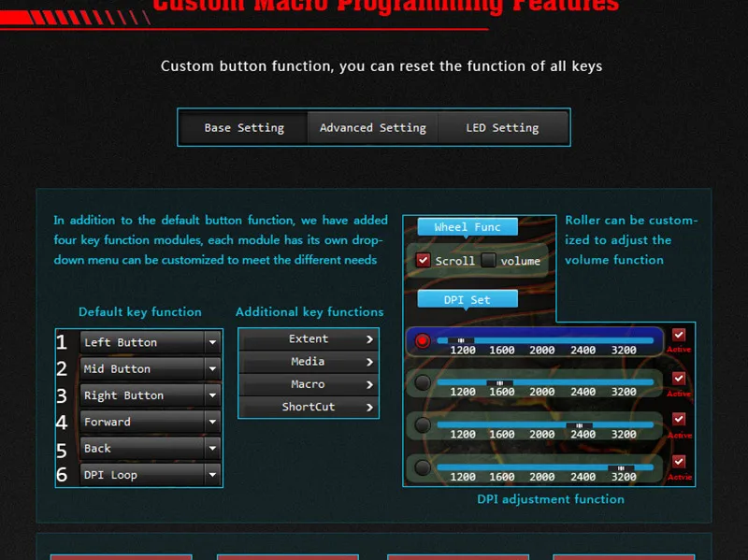
Task: Click the Wheel Func button
Action: coord(467,227)
